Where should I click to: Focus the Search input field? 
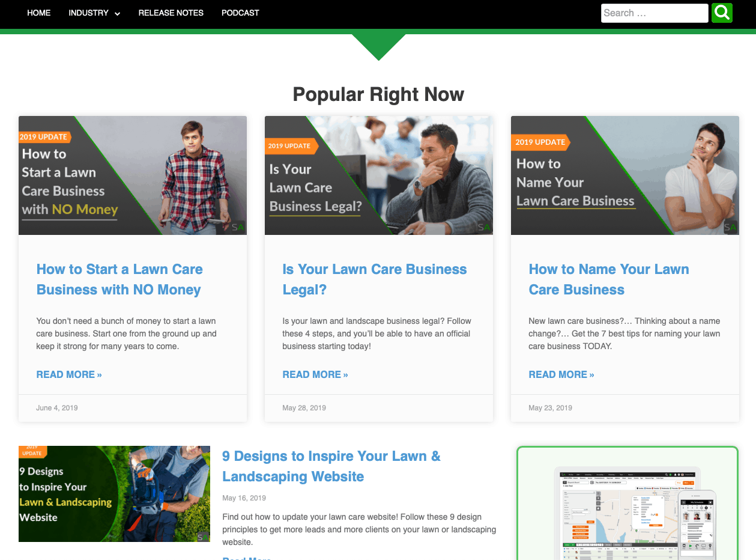[x=655, y=13]
